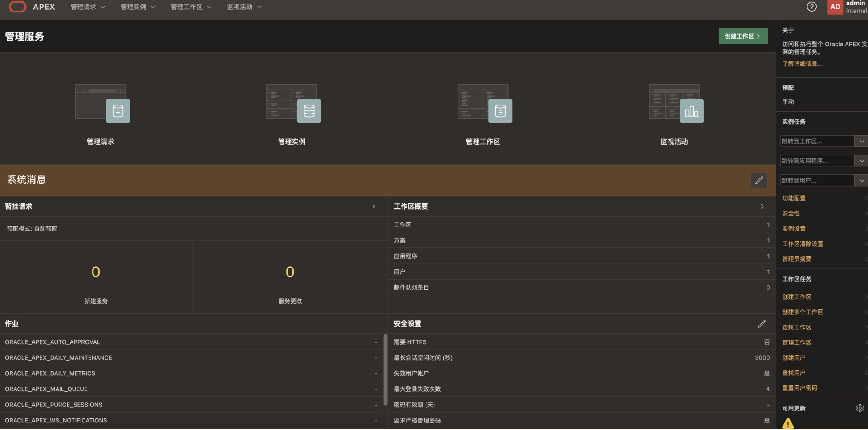Edit 系统消息 with the pencil icon
868x430 pixels.
pyautogui.click(x=759, y=180)
